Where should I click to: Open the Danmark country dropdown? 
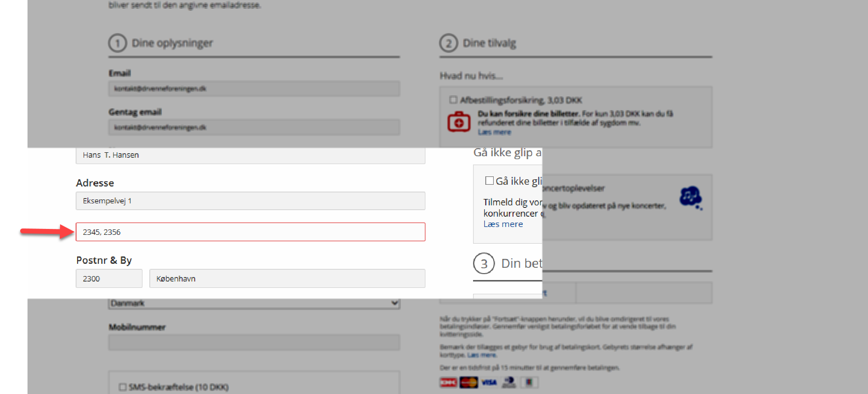(x=254, y=303)
